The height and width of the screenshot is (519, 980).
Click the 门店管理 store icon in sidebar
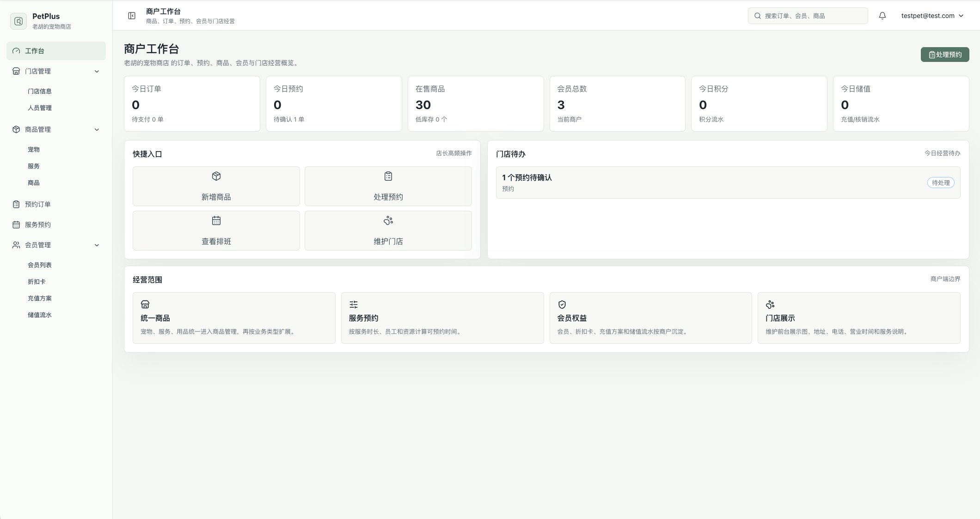click(16, 71)
